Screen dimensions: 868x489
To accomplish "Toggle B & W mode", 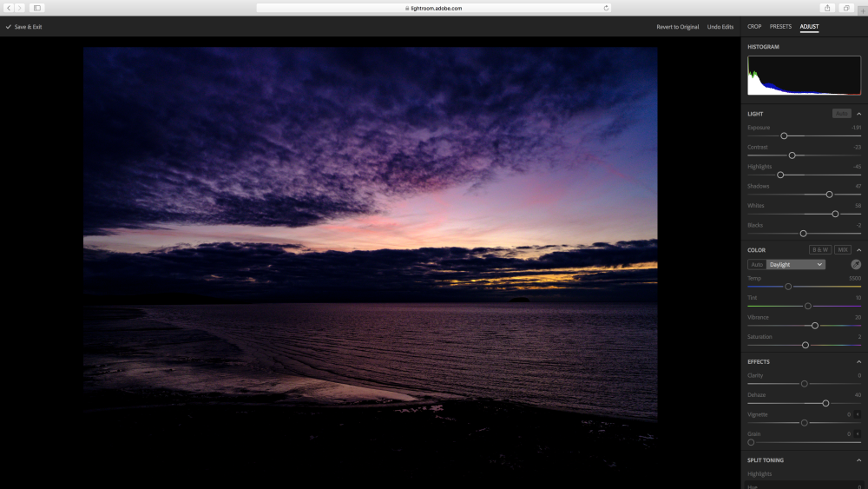I will pyautogui.click(x=820, y=250).
